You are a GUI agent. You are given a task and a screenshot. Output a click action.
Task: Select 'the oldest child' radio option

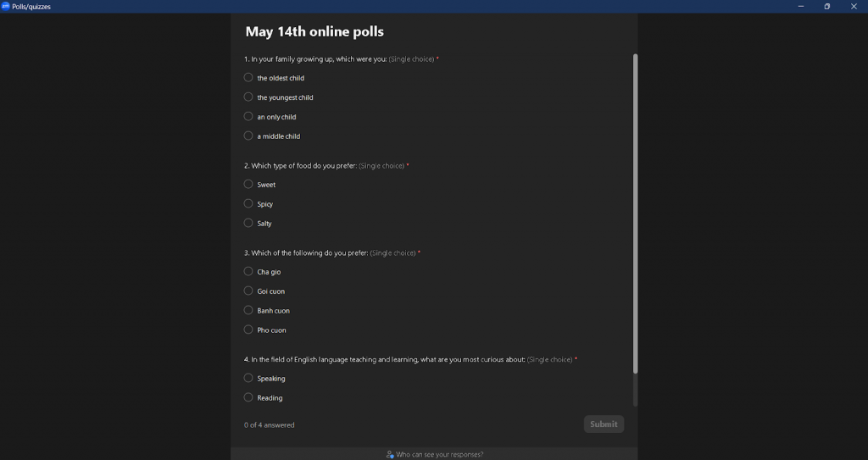click(x=248, y=77)
